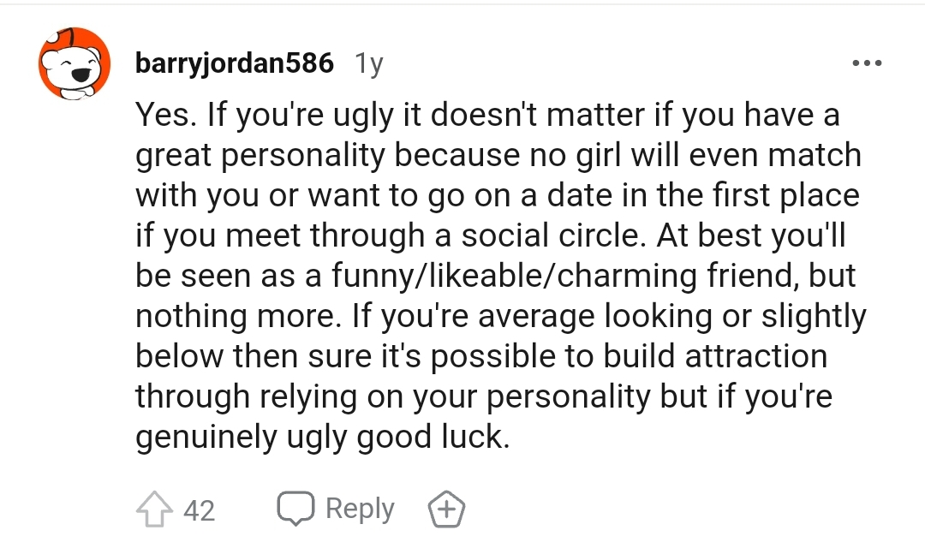Open the commenter's Snoo avatar

(75, 64)
